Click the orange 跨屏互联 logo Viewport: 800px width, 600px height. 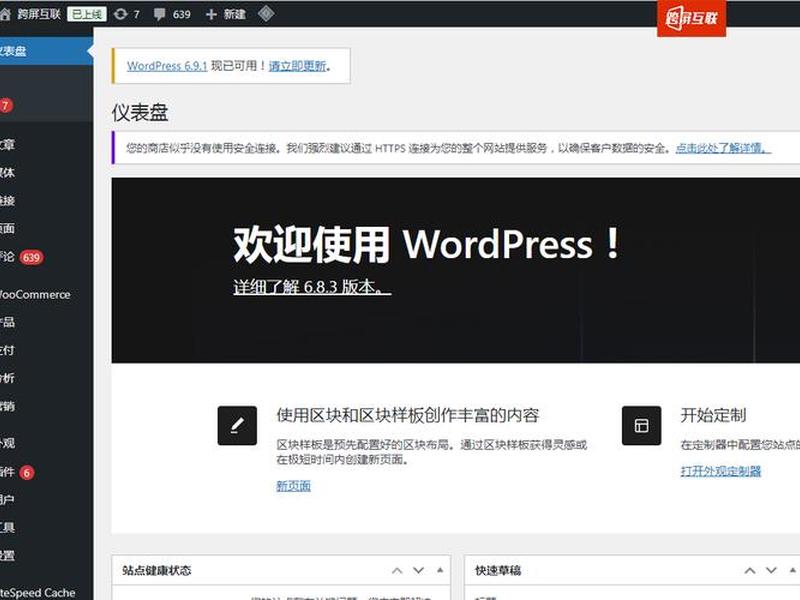(691, 18)
